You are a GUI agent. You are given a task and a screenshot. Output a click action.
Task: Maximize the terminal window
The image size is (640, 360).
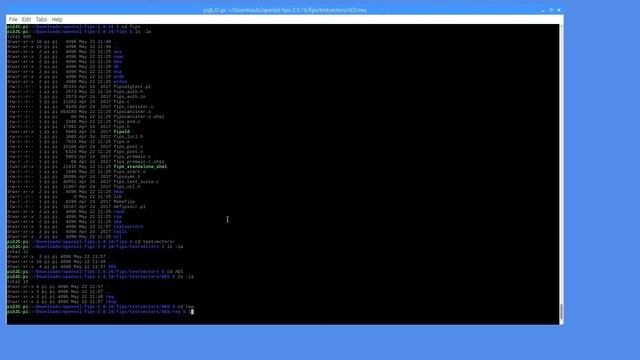tap(551, 10)
